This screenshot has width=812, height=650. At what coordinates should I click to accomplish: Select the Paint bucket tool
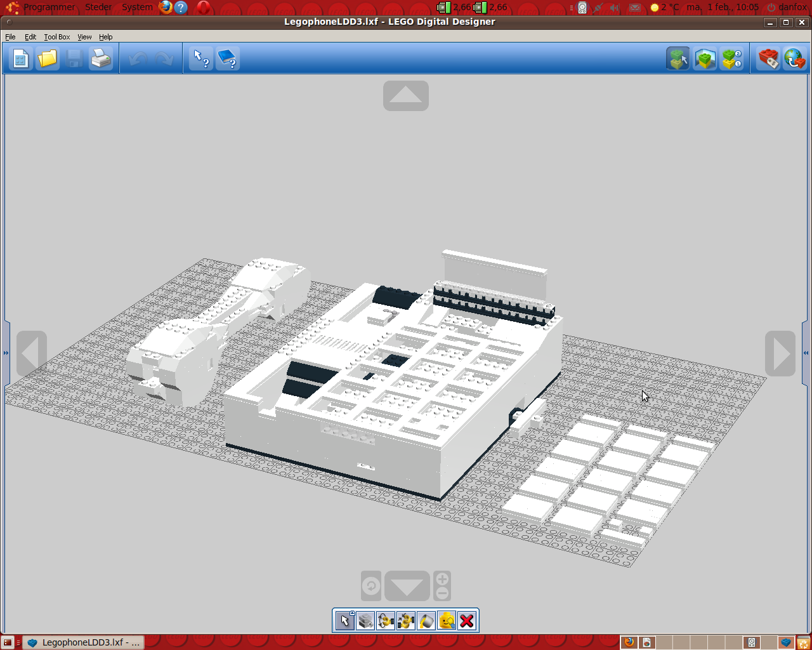[x=426, y=621]
